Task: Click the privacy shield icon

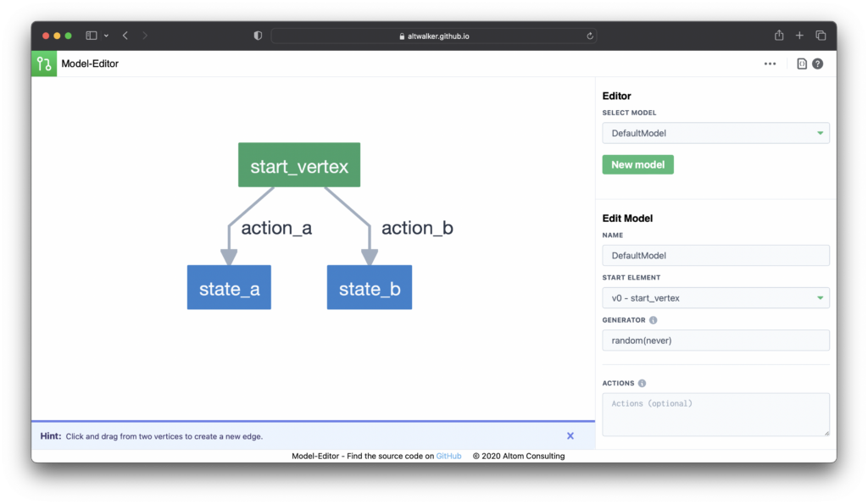Action: tap(258, 36)
